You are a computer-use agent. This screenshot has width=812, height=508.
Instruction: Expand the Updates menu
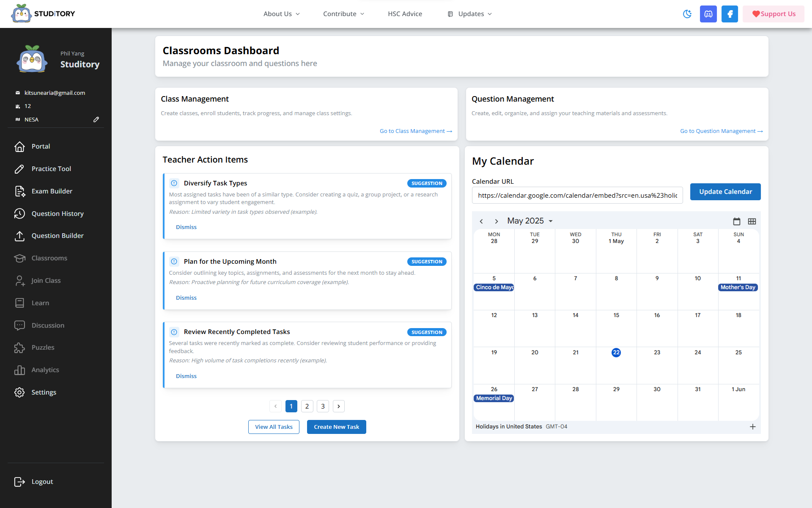pos(470,14)
